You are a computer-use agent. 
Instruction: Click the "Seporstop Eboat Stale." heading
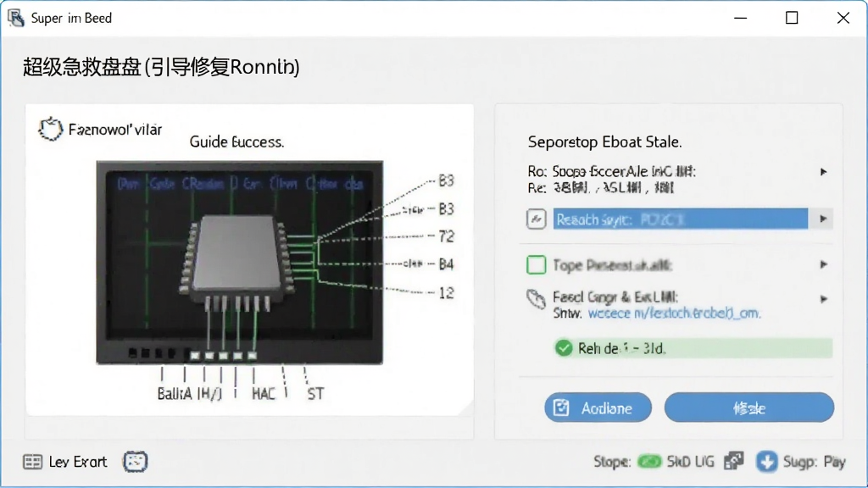[x=604, y=142]
